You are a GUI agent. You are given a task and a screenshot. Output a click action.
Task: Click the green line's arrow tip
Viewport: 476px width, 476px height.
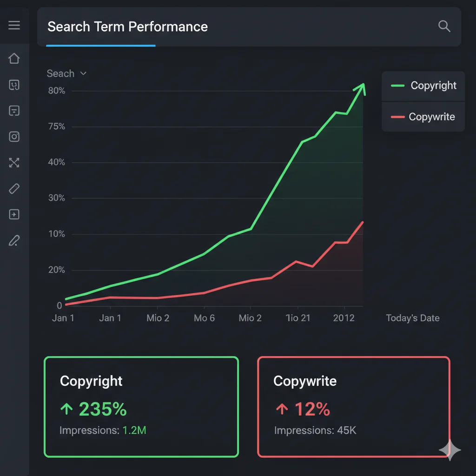pos(363,86)
